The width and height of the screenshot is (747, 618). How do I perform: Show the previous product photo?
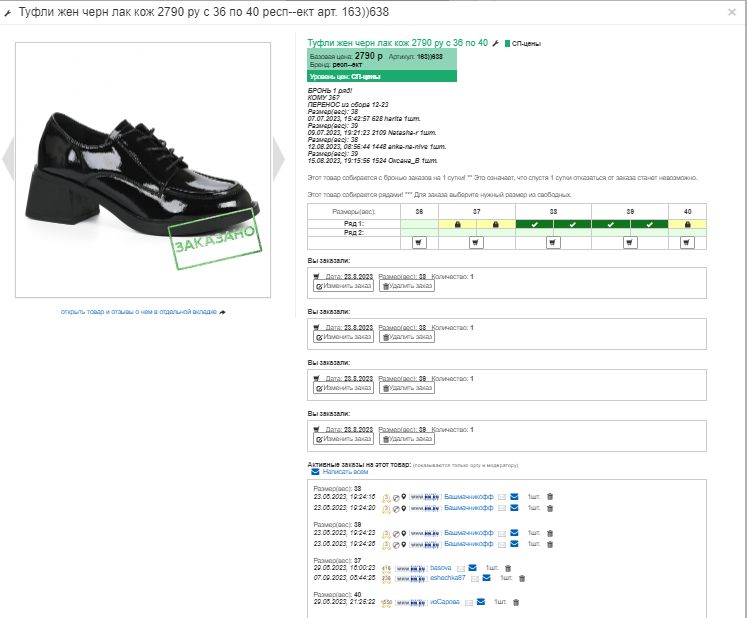point(9,158)
